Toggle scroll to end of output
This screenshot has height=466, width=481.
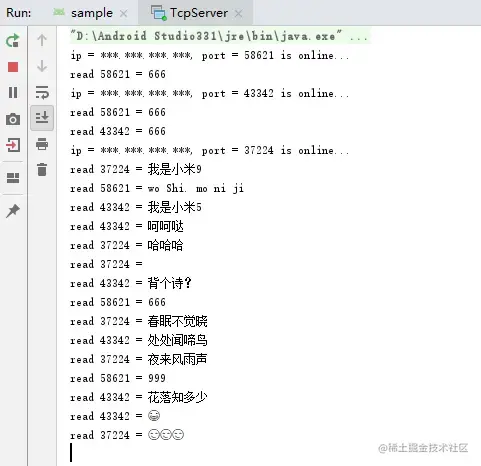click(x=42, y=118)
